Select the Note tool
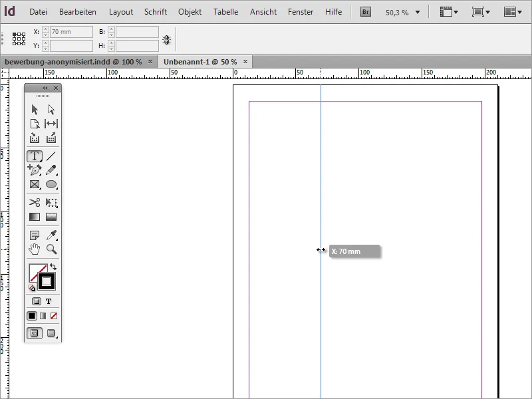532x399 pixels. (35, 235)
